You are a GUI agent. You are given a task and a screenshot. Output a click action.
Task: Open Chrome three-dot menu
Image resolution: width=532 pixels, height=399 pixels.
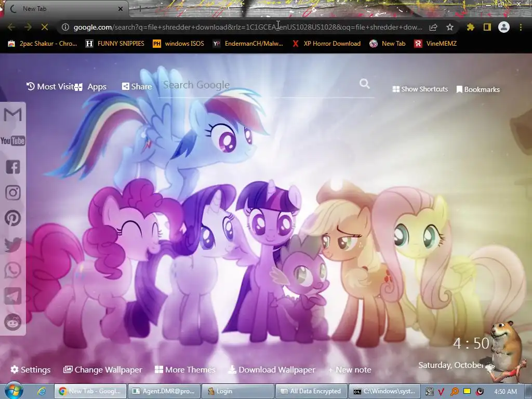coord(521,27)
